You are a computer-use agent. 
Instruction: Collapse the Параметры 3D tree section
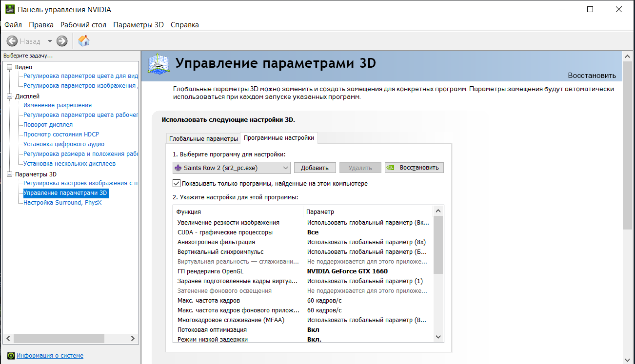point(10,174)
